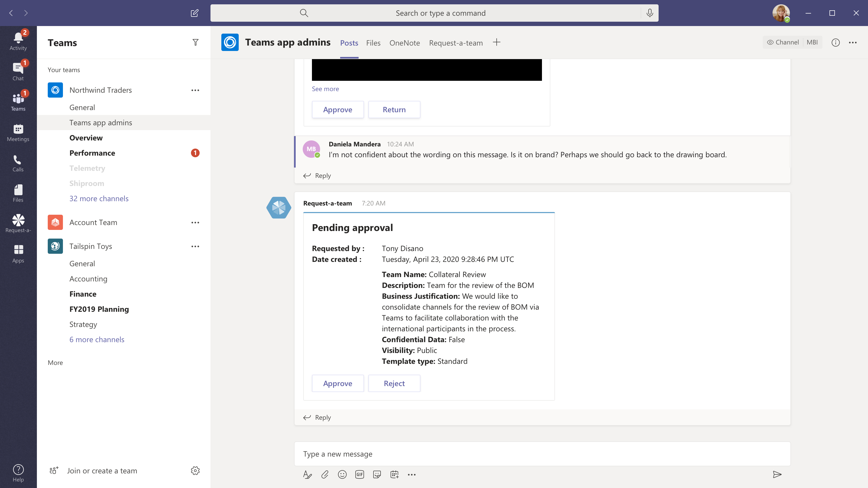Image resolution: width=868 pixels, height=488 pixels.
Task: Toggle the Channel notifications eye button
Action: coord(783,43)
